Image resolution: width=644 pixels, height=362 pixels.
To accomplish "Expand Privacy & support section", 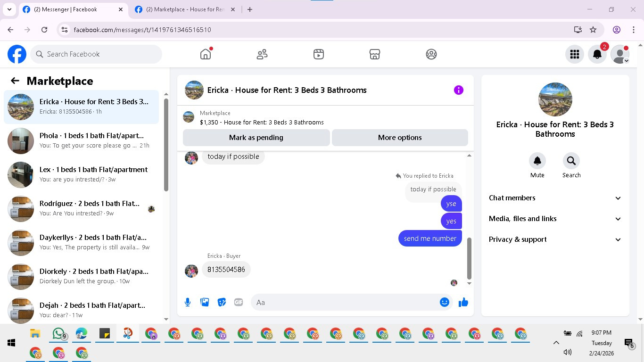I will coord(555,239).
